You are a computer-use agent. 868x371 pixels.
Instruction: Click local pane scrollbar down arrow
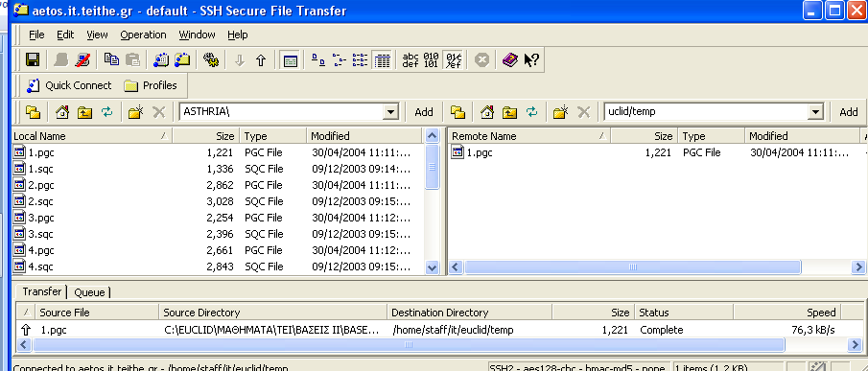pos(433,267)
